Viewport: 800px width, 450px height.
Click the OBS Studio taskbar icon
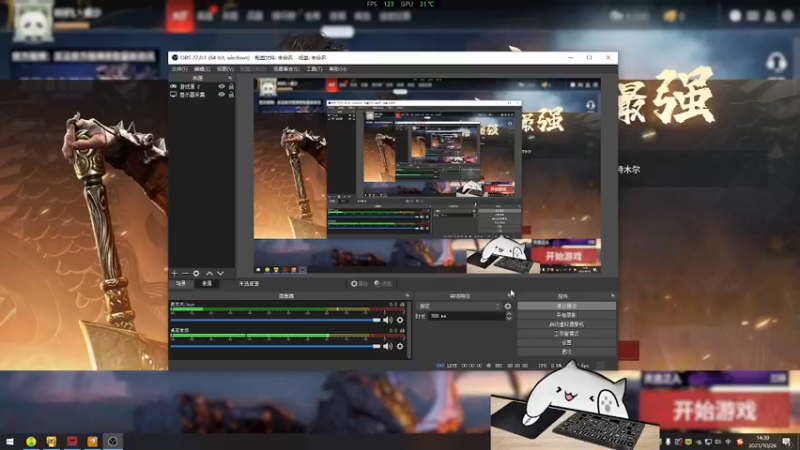click(x=113, y=441)
